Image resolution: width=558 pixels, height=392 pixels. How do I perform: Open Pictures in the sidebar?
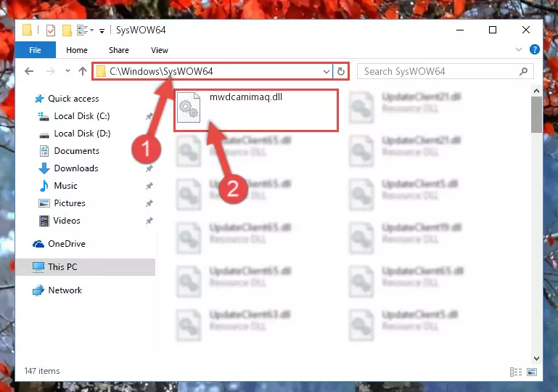point(70,203)
